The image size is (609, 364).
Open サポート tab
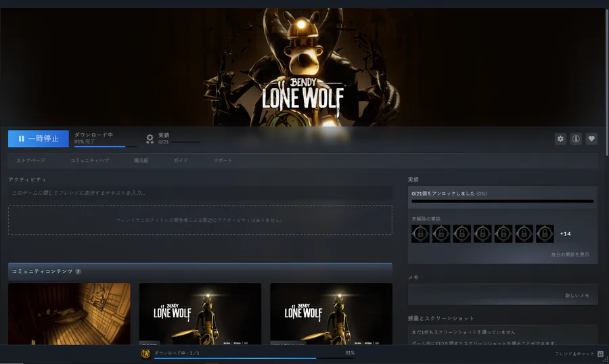223,160
